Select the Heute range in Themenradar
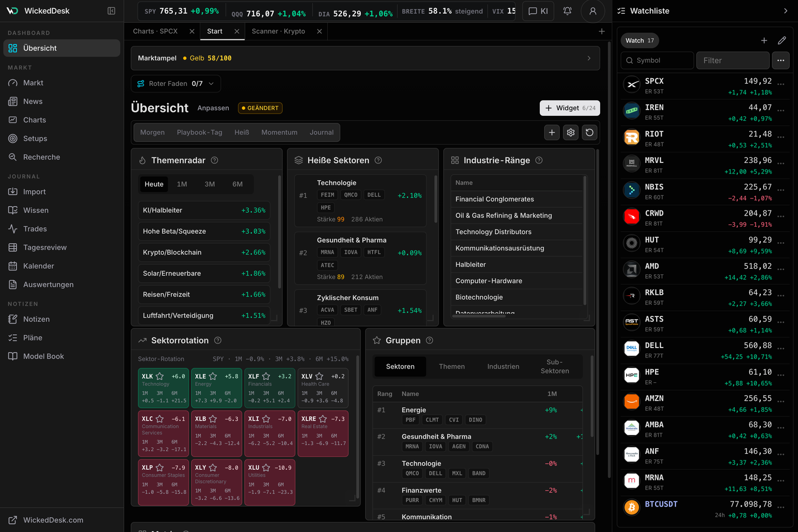 tap(154, 184)
